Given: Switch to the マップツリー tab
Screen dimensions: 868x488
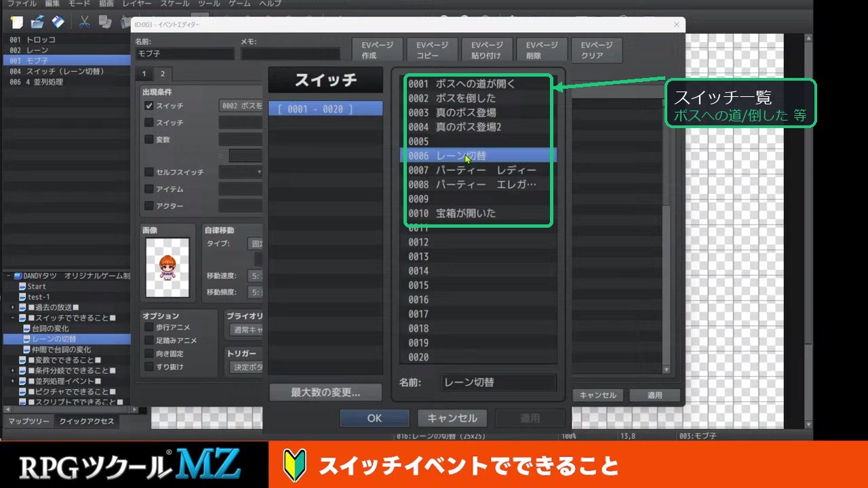Looking at the screenshot, I should click(x=28, y=421).
